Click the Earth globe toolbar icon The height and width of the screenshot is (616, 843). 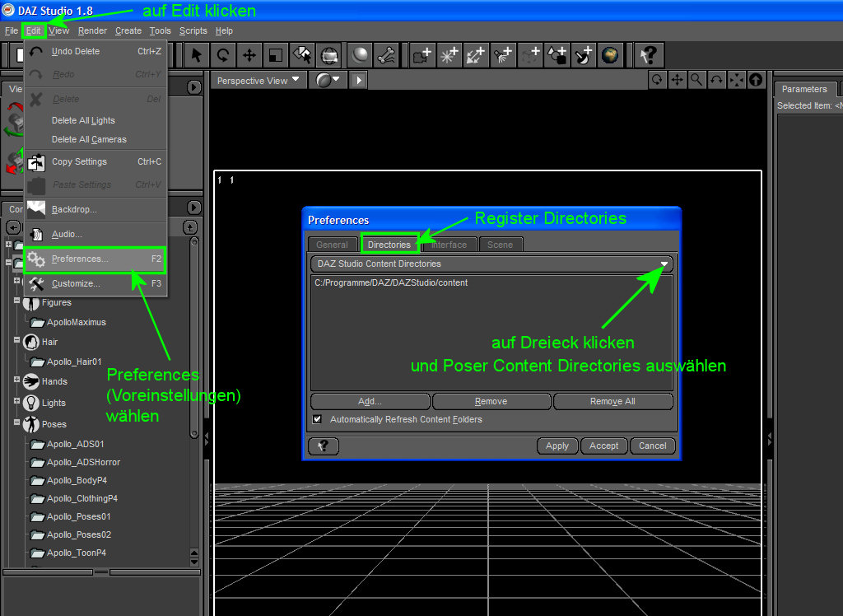610,55
